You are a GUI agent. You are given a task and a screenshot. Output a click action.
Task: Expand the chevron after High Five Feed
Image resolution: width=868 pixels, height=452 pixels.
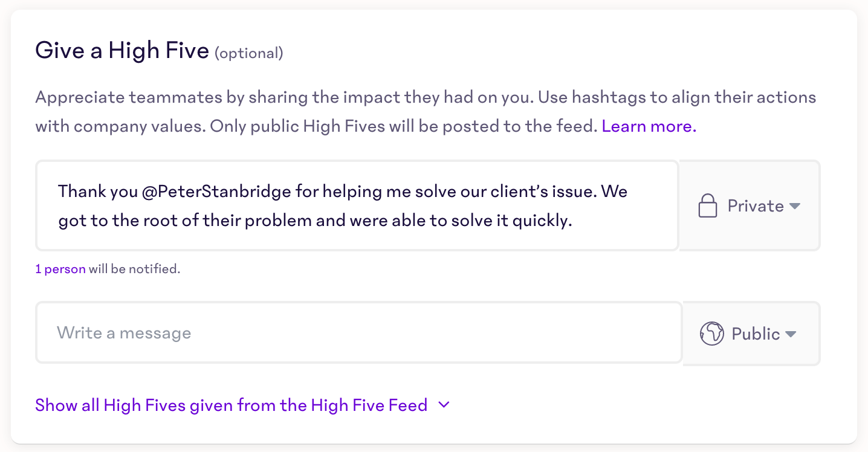pos(444,405)
